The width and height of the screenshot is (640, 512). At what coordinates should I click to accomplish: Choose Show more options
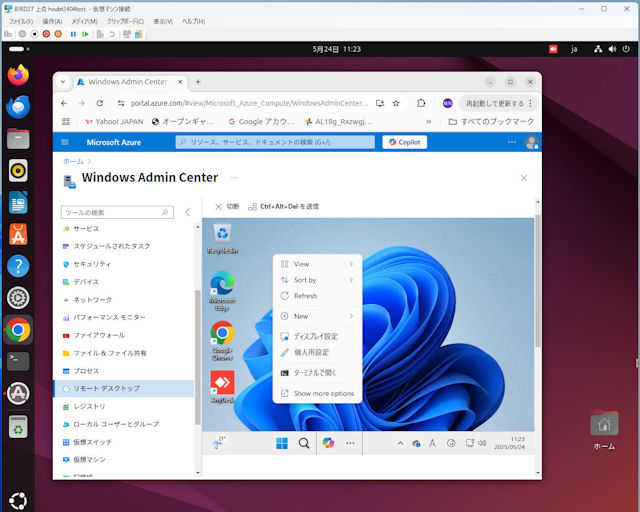click(317, 393)
